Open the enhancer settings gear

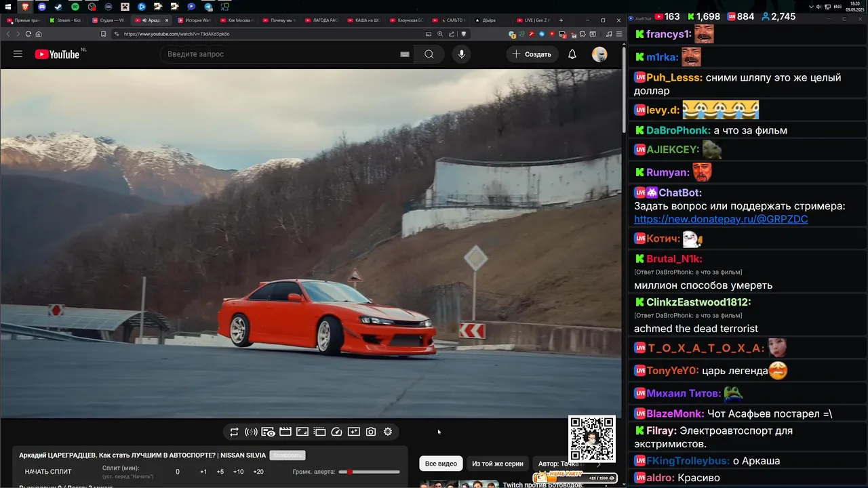(x=388, y=432)
